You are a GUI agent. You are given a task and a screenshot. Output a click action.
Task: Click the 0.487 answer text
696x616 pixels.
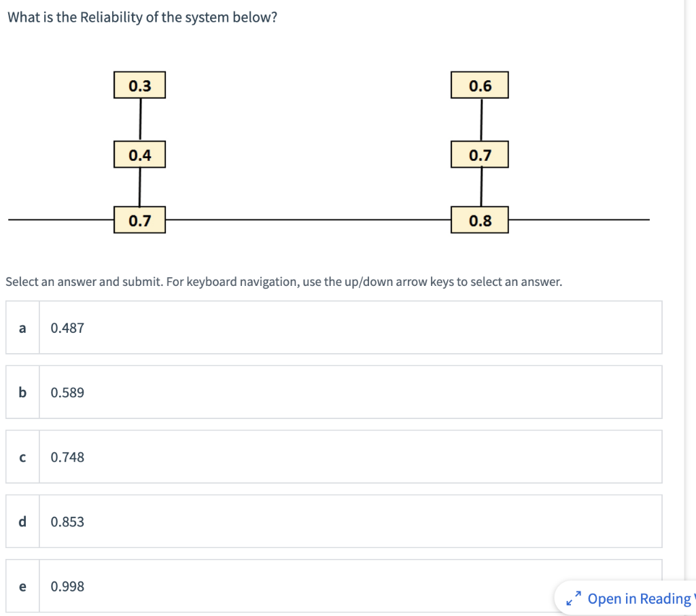click(x=67, y=327)
